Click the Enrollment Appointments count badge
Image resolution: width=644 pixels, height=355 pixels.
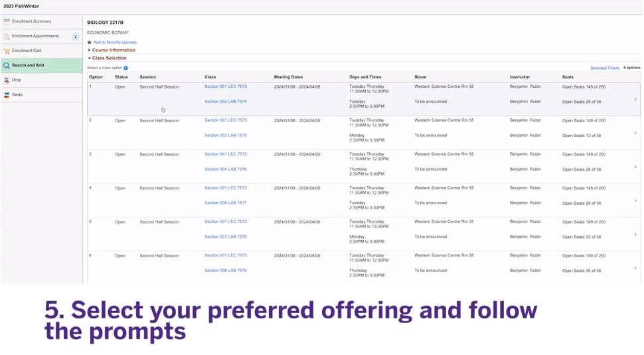coord(76,37)
